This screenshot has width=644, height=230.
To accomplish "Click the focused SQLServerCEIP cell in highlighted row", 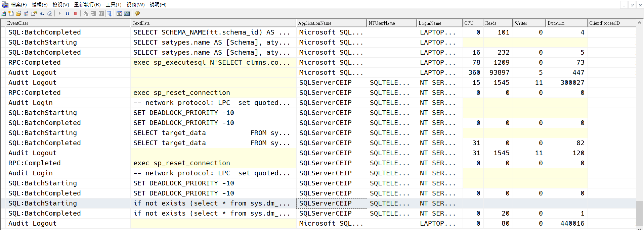I will pos(332,203).
